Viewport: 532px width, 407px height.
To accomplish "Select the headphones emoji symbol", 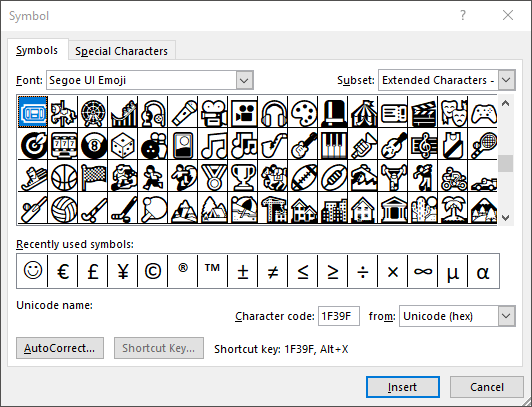I will click(x=273, y=112).
